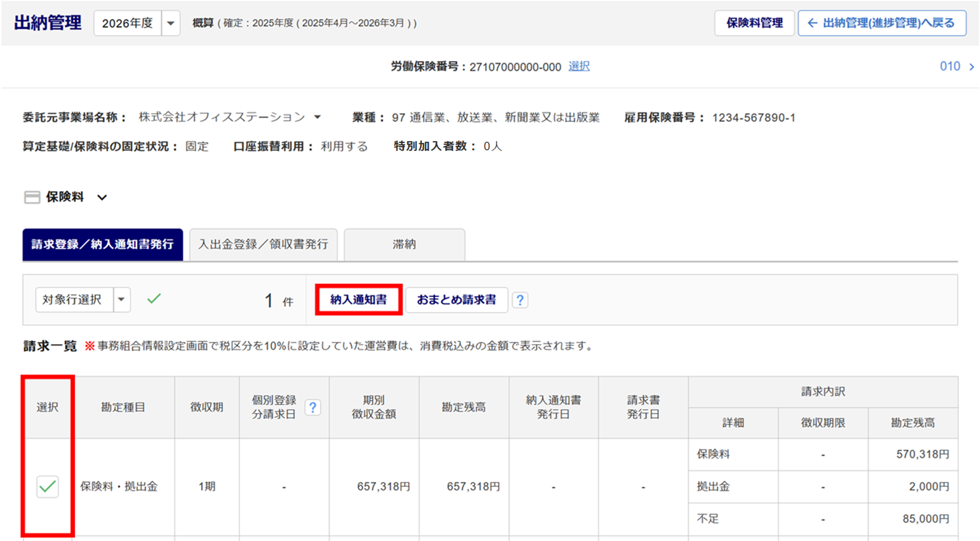The width and height of the screenshot is (980, 541).
Task: Click the 選択 link beside 労働保険番号
Action: click(579, 67)
